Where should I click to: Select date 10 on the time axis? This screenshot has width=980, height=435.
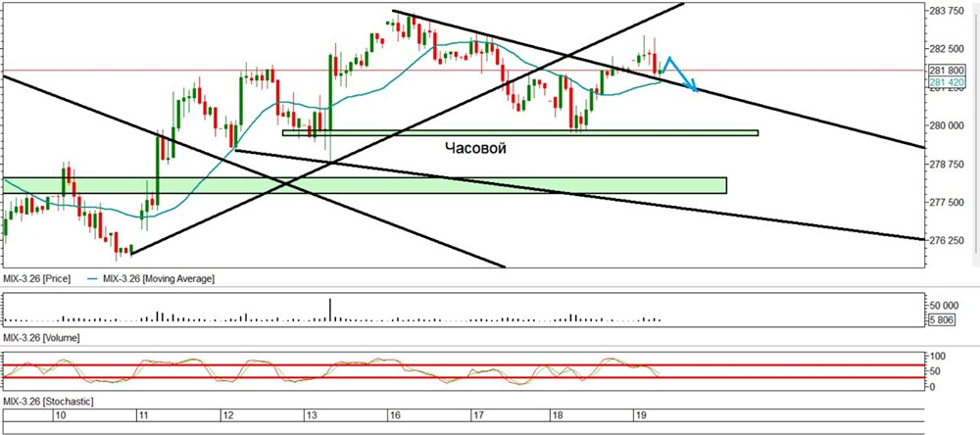pyautogui.click(x=61, y=415)
